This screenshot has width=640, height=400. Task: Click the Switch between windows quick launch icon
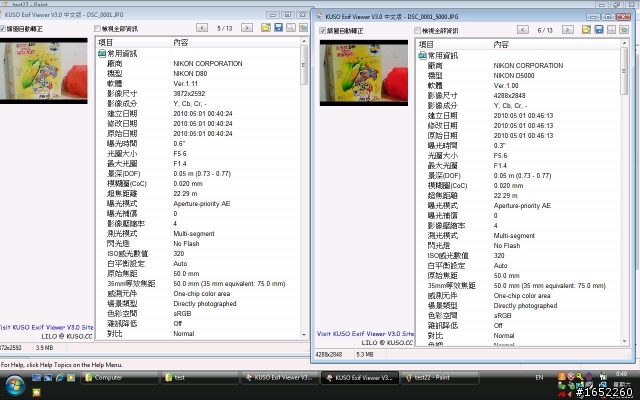(x=48, y=378)
